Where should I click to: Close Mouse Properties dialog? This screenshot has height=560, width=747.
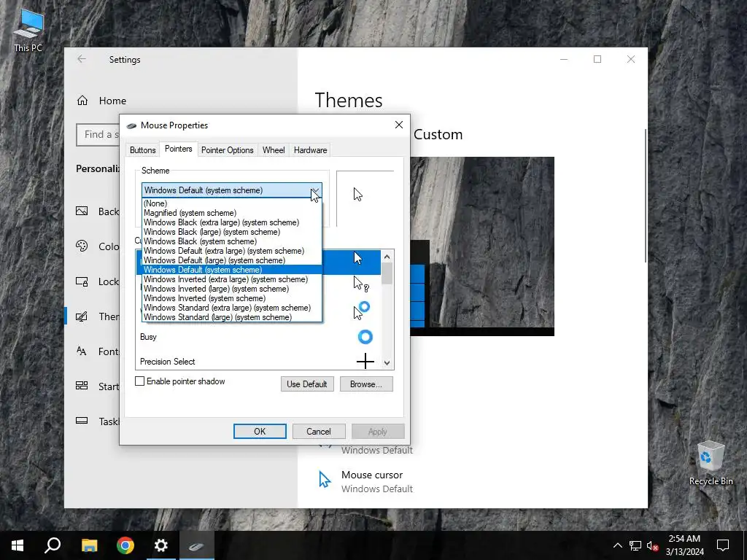pyautogui.click(x=399, y=125)
